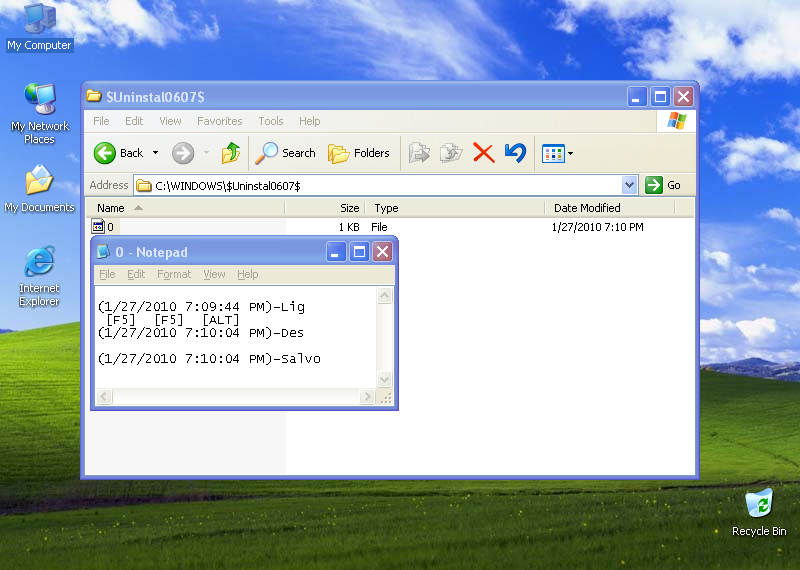
Task: Open the Back history dropdown arrow
Action: [x=155, y=153]
